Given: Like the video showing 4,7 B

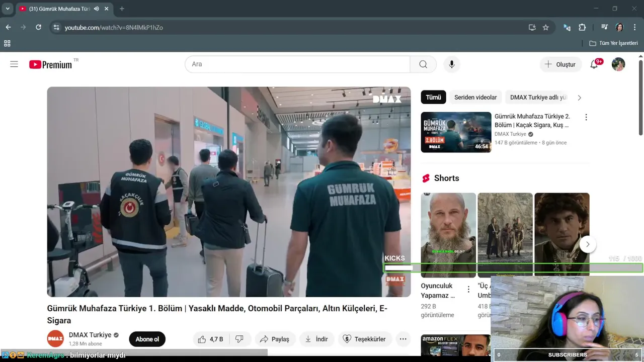Looking at the screenshot, I should point(211,339).
